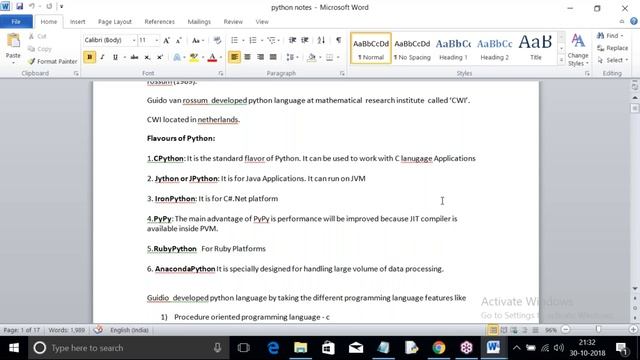Select Print Layout view icon

(493, 330)
